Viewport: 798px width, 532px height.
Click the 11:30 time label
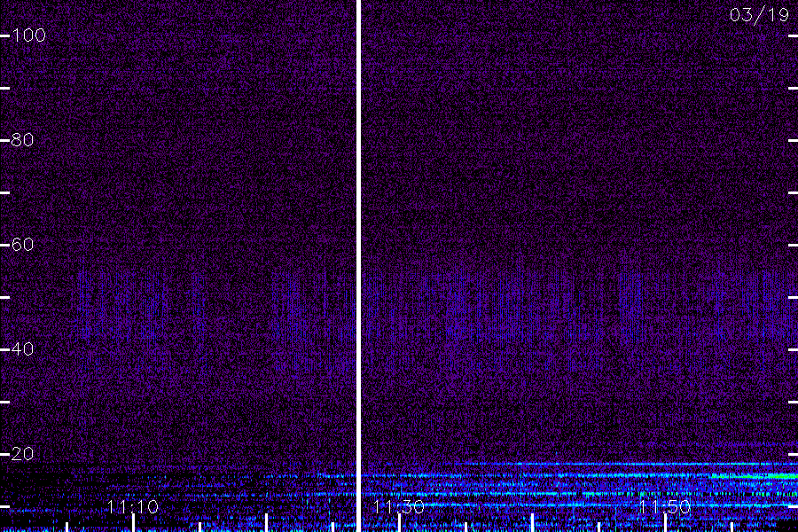pos(398,507)
